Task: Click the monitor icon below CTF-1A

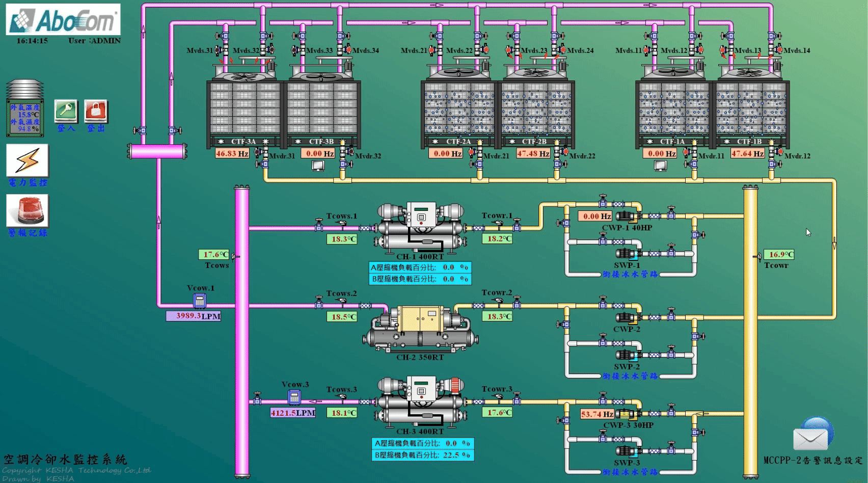Action: tap(660, 166)
